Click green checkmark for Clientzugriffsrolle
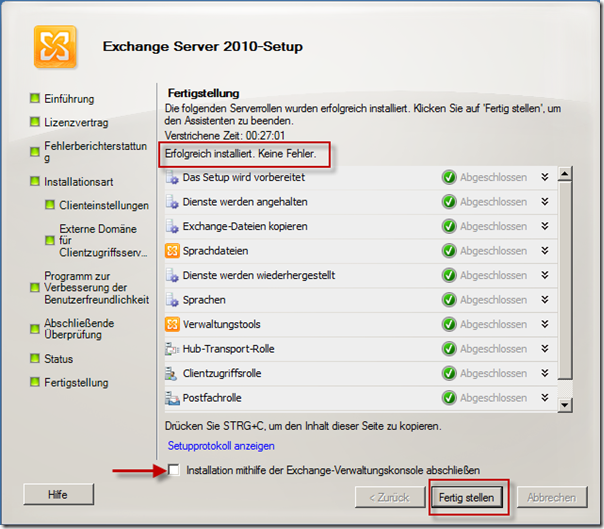Viewport: 604px width, 529px height. pos(449,373)
